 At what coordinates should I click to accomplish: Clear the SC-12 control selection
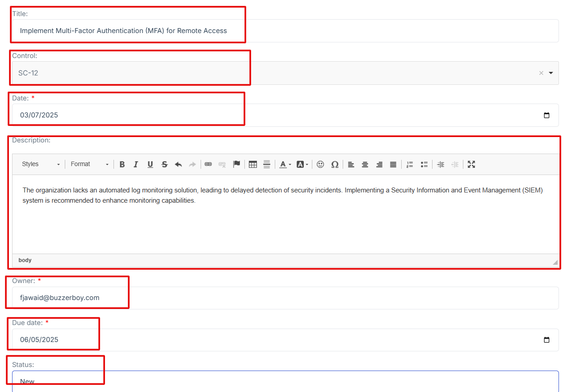(541, 73)
